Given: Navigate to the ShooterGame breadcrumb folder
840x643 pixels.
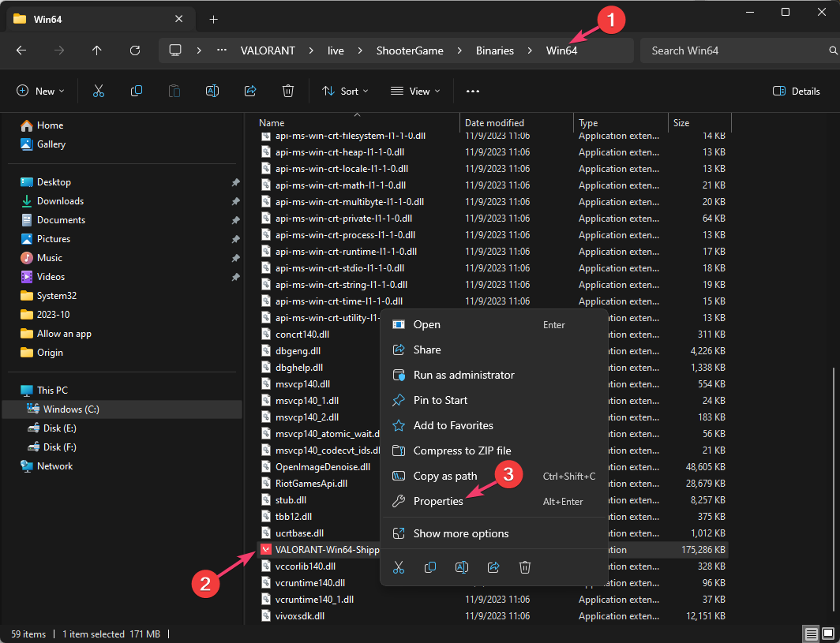Looking at the screenshot, I should point(408,50).
